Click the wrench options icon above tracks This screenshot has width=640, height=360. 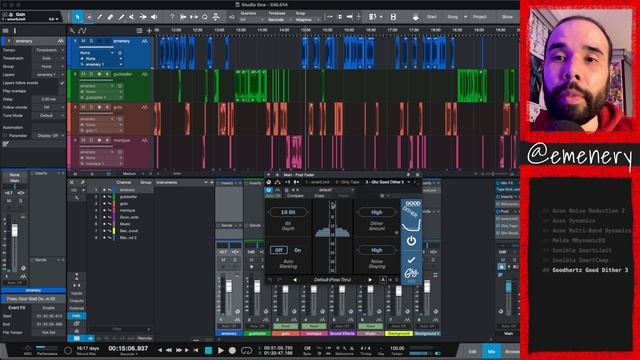(x=72, y=31)
